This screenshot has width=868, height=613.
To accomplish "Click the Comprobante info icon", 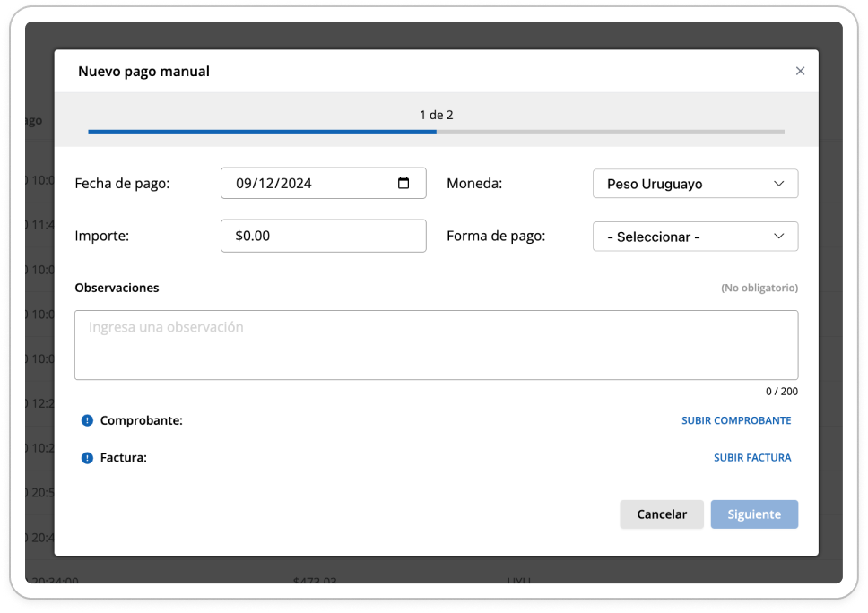I will [87, 420].
